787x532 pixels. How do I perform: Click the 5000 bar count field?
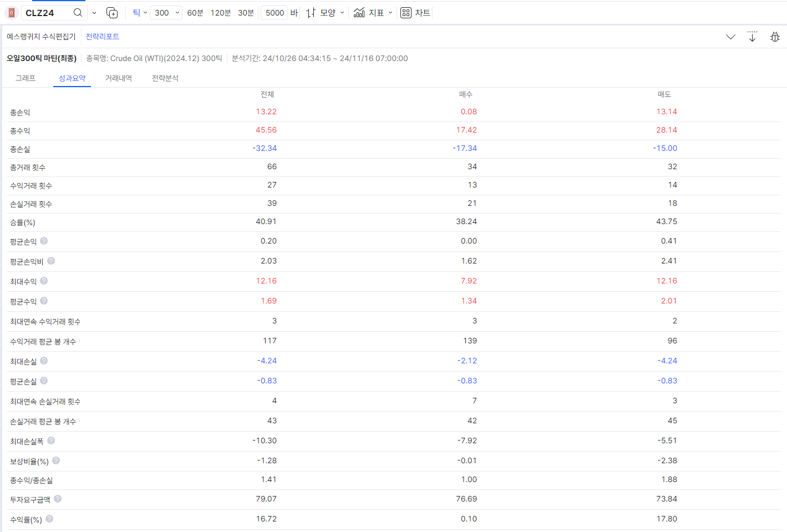tap(275, 13)
